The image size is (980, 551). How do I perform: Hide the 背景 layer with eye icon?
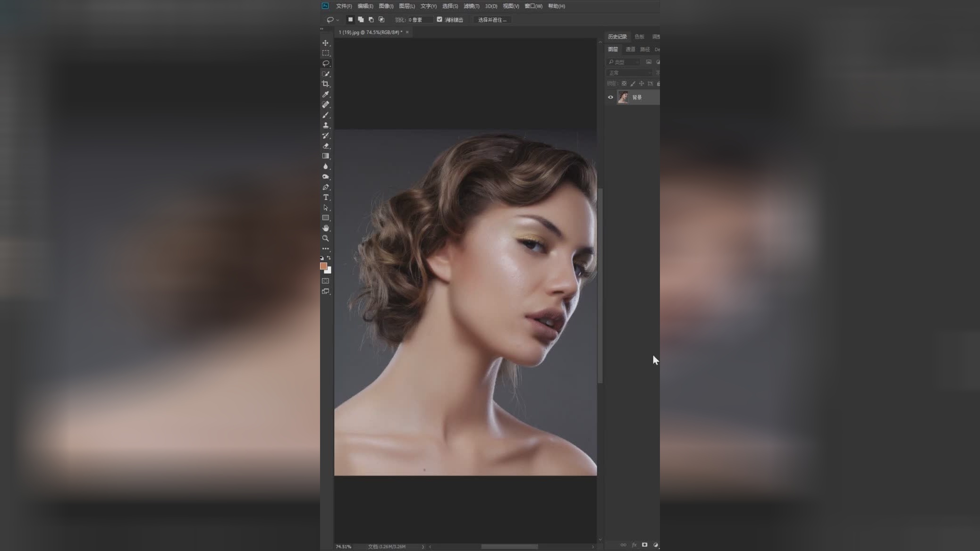pos(610,97)
